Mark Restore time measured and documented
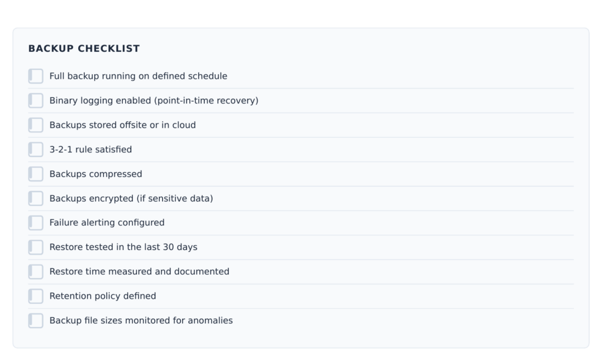This screenshot has height=364, width=602. click(36, 272)
